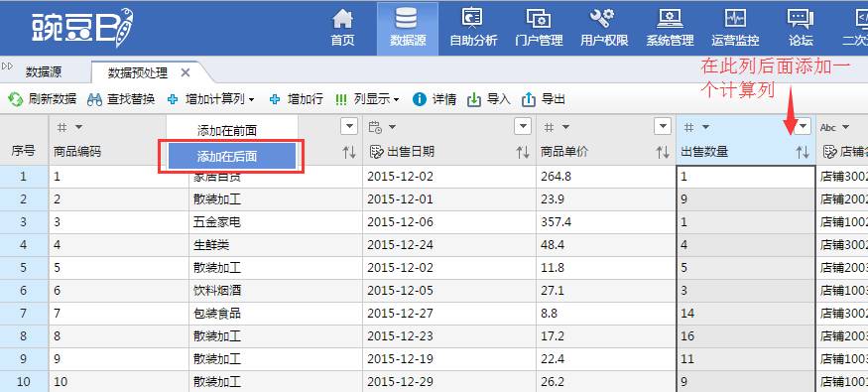868x392 pixels.
Task: Click edit icon beside 出售日期 header
Action: tap(376, 152)
